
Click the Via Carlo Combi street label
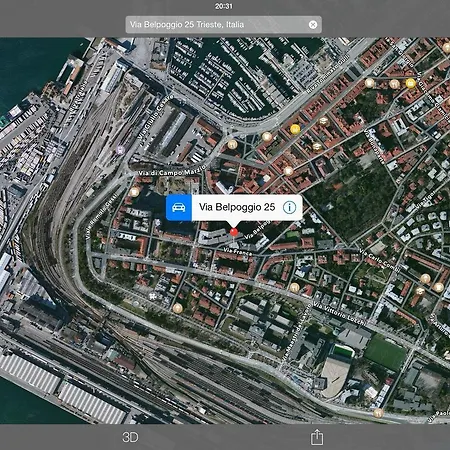click(x=380, y=260)
